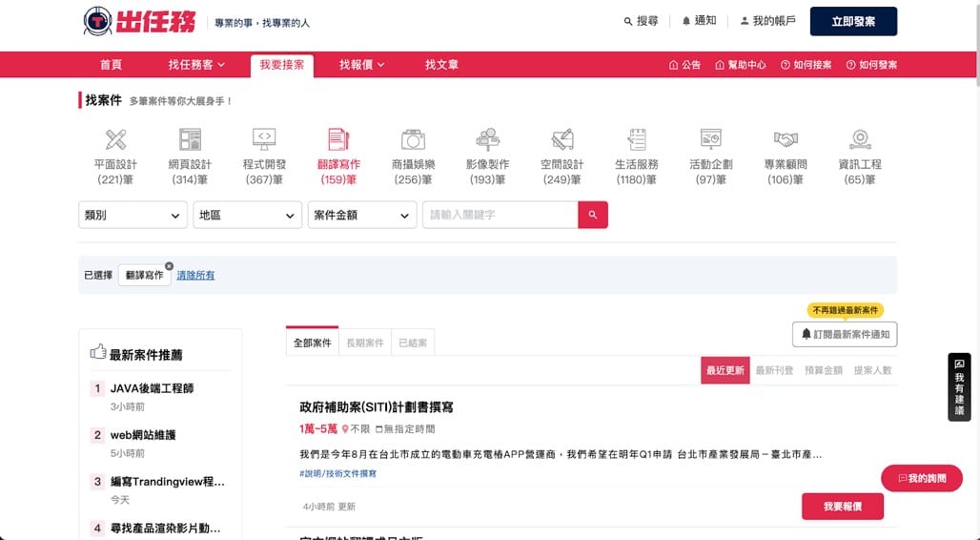Image resolution: width=980 pixels, height=540 pixels.
Task: Select the 專業顧問 handshake icon
Action: pos(785,140)
